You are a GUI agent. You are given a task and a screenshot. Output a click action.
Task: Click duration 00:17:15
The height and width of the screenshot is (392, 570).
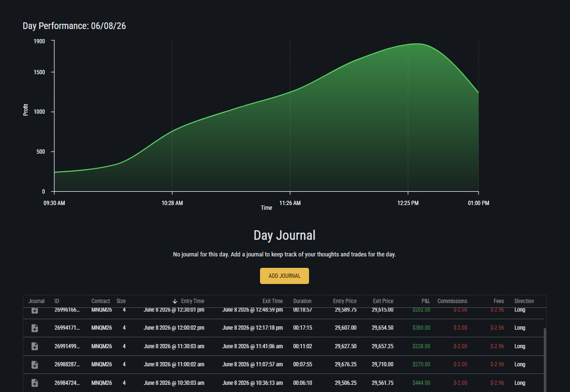[302, 328]
